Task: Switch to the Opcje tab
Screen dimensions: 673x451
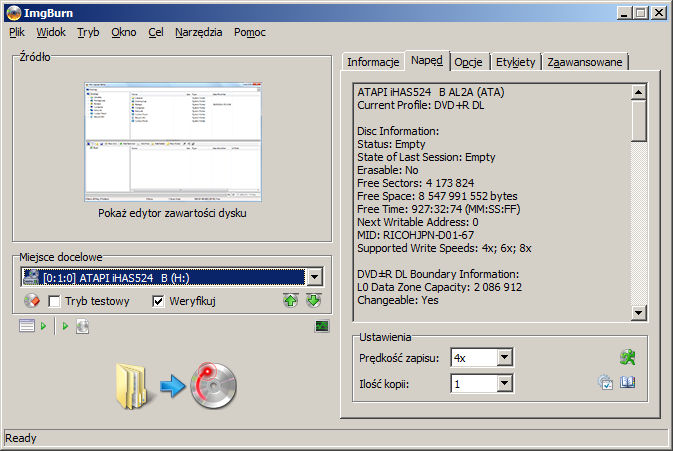Action: [x=468, y=62]
